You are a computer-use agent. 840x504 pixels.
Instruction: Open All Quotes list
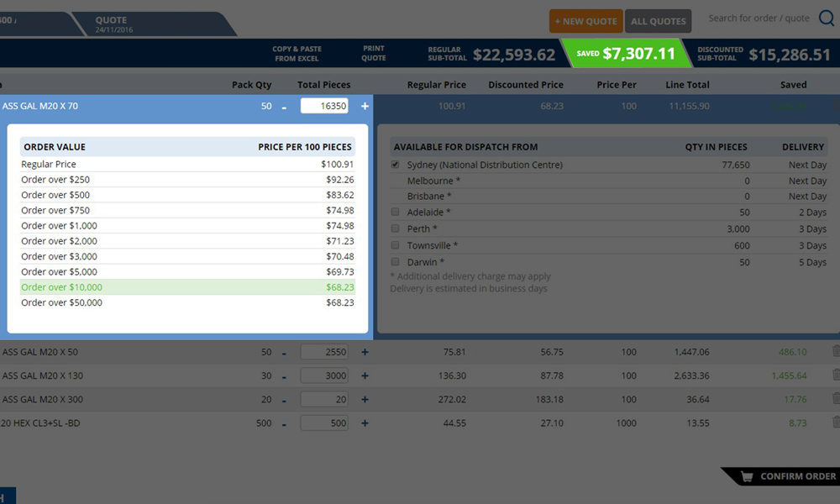click(x=658, y=21)
